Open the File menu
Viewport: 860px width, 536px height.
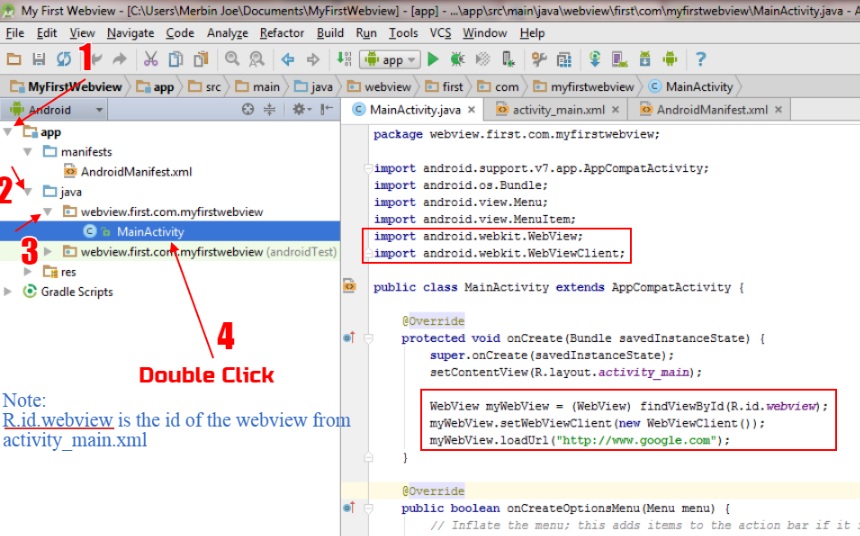pyautogui.click(x=15, y=33)
